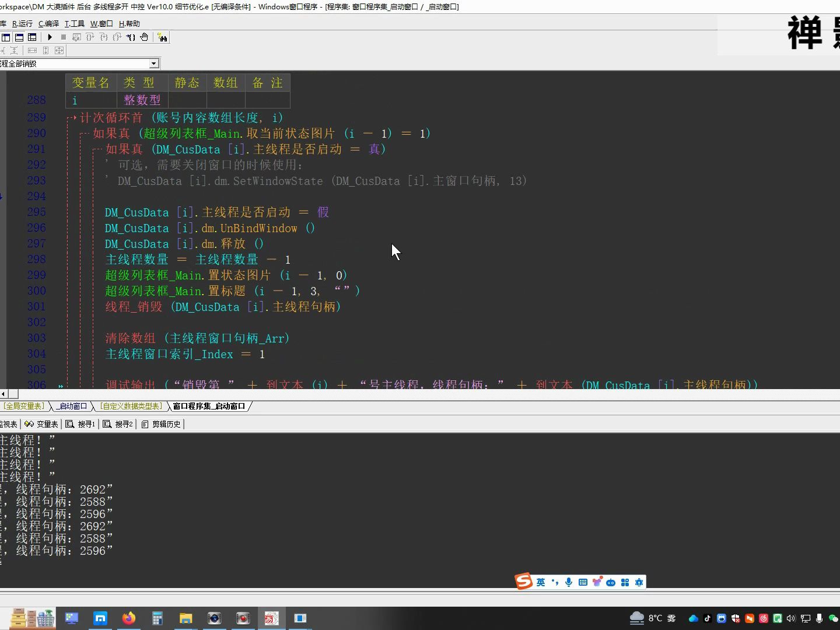Open the Sogou skin shirt icon
Viewport: 840px width, 630px height.
(x=597, y=582)
